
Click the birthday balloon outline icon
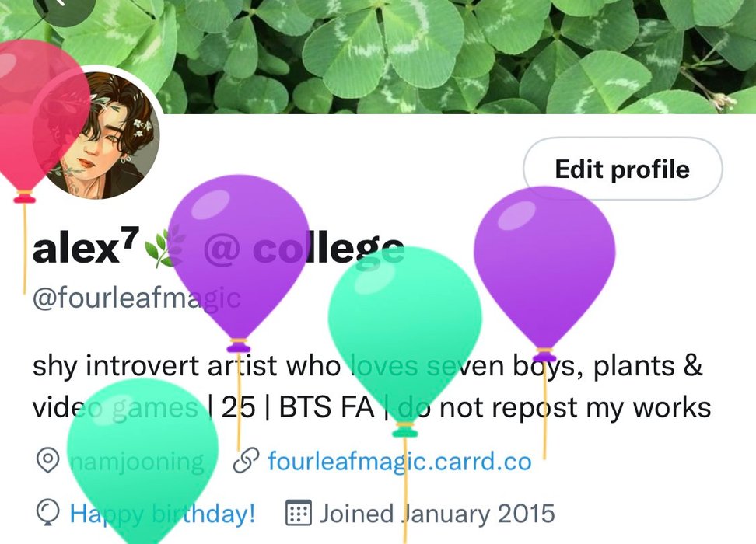tap(47, 513)
